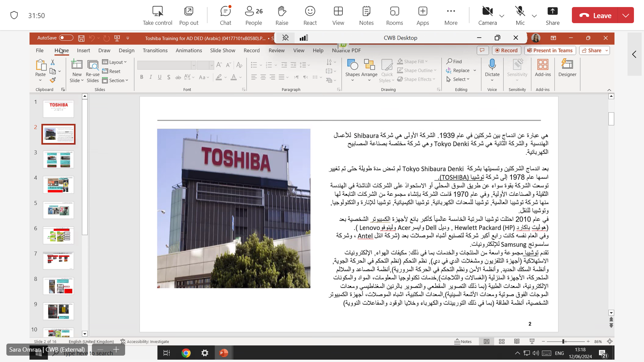This screenshot has width=644, height=362.
Task: Toggle the AutoSave switch
Action: (66, 38)
